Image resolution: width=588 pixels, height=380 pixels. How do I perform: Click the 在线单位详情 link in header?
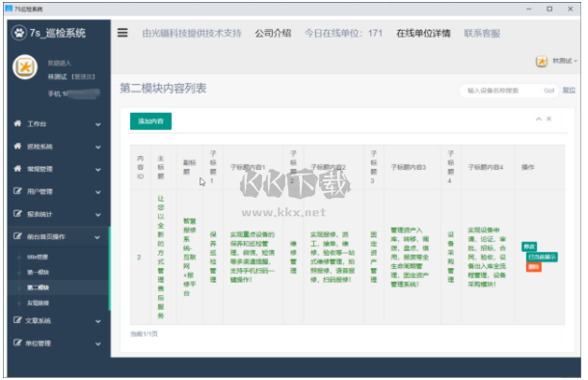click(423, 34)
